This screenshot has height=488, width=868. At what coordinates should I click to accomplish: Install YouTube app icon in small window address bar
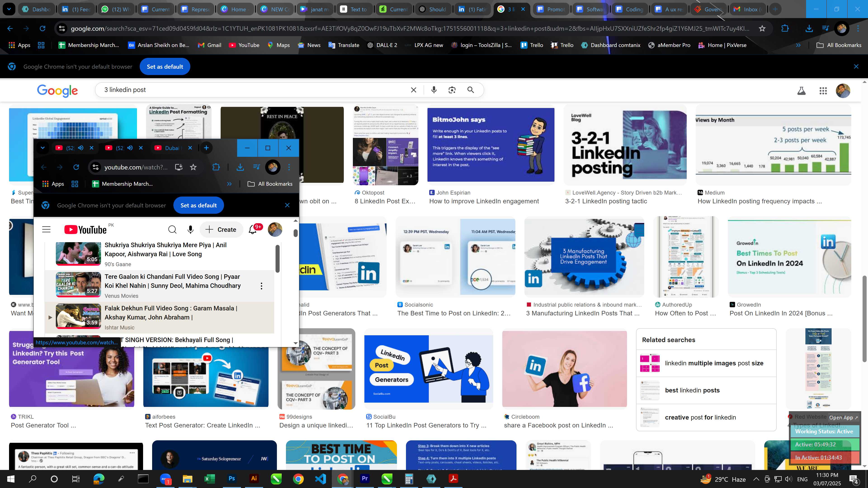pyautogui.click(x=179, y=167)
